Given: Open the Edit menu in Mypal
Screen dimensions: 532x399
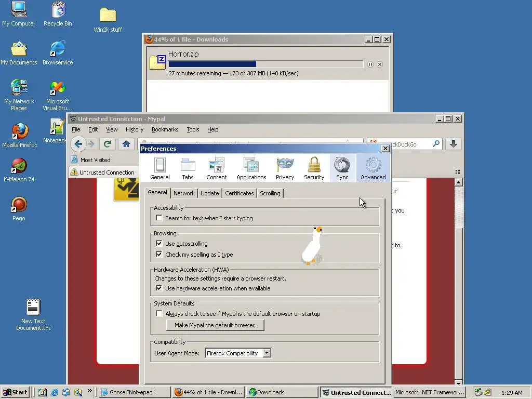Looking at the screenshot, I should [x=93, y=129].
